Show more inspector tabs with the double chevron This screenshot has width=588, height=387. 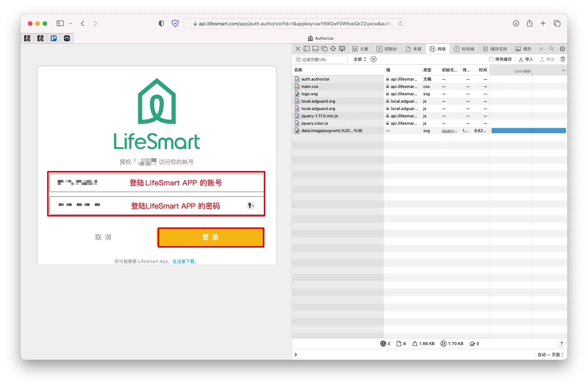coord(541,49)
